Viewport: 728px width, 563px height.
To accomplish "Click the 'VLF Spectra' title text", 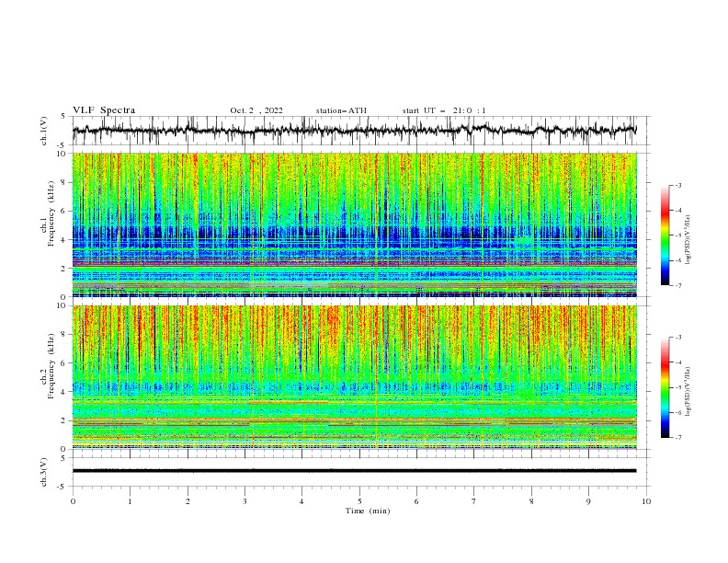I will 104,110.
